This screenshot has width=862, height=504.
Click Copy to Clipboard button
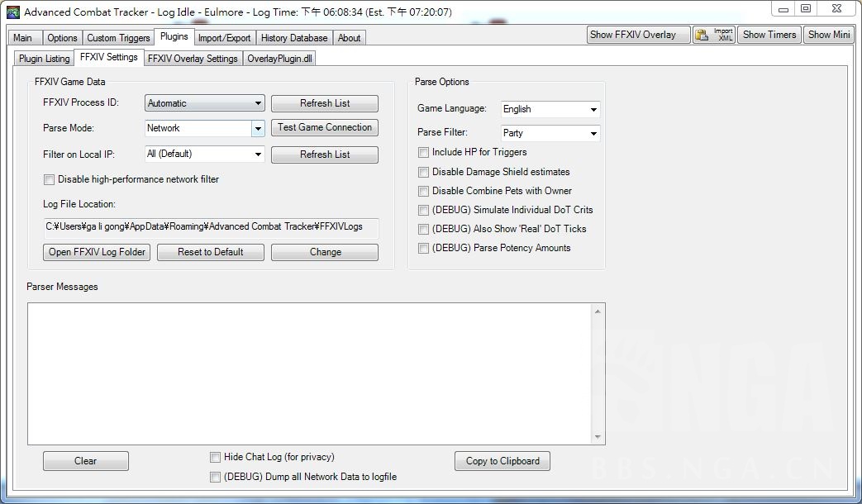tap(502, 461)
